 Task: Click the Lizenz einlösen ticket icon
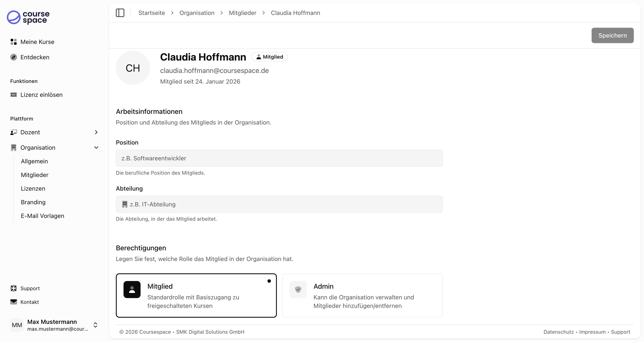pos(13,95)
